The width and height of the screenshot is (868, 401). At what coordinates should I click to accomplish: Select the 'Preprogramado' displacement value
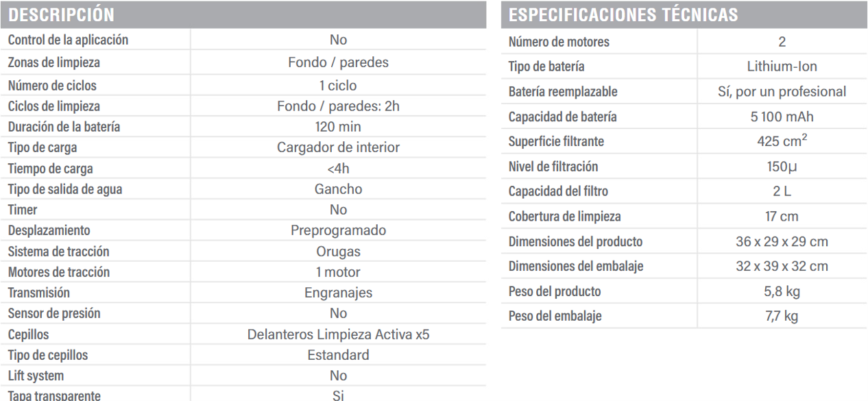[x=338, y=230]
